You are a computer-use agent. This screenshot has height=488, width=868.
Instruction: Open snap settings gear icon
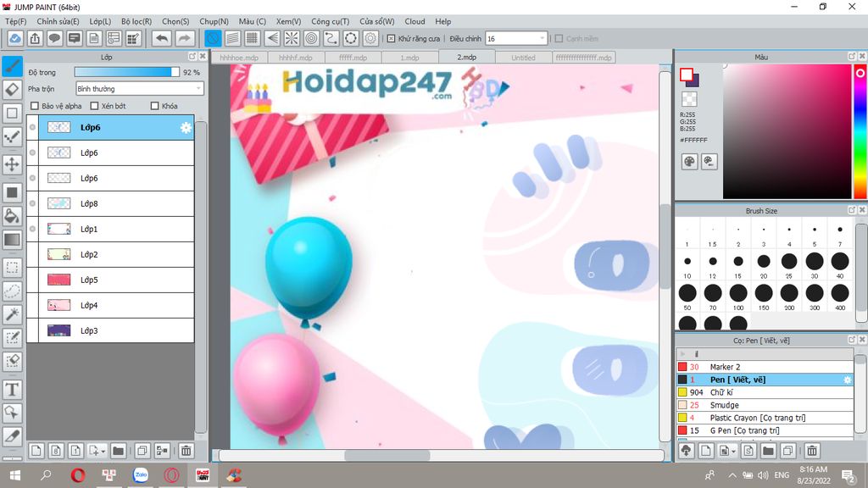coord(370,38)
